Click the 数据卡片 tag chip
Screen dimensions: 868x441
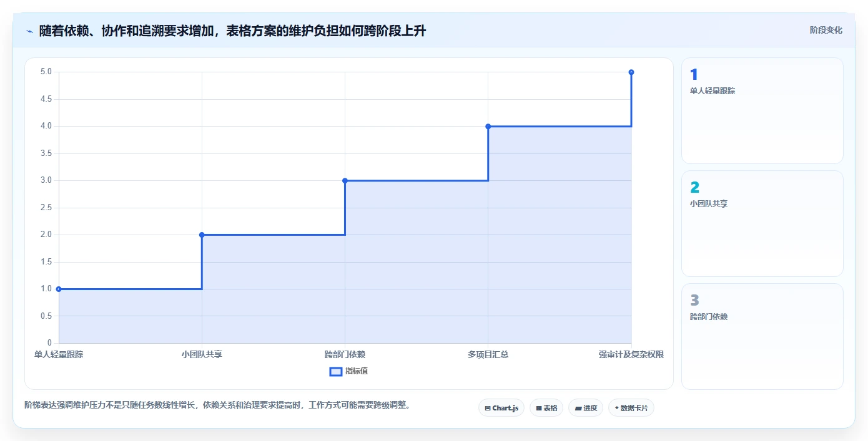coord(631,408)
